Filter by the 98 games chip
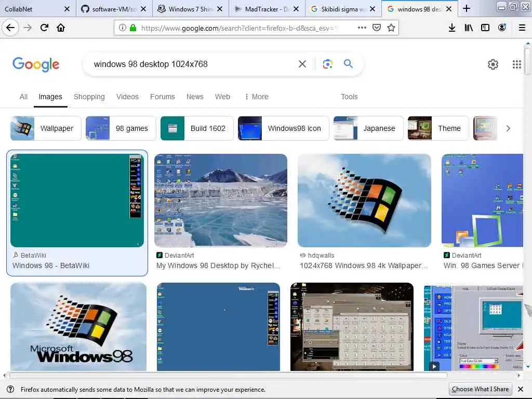The image size is (532, 399). pyautogui.click(x=121, y=128)
